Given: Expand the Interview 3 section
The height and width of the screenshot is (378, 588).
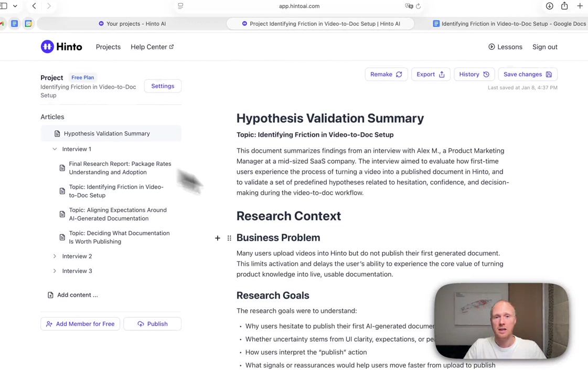Looking at the screenshot, I should (x=55, y=271).
